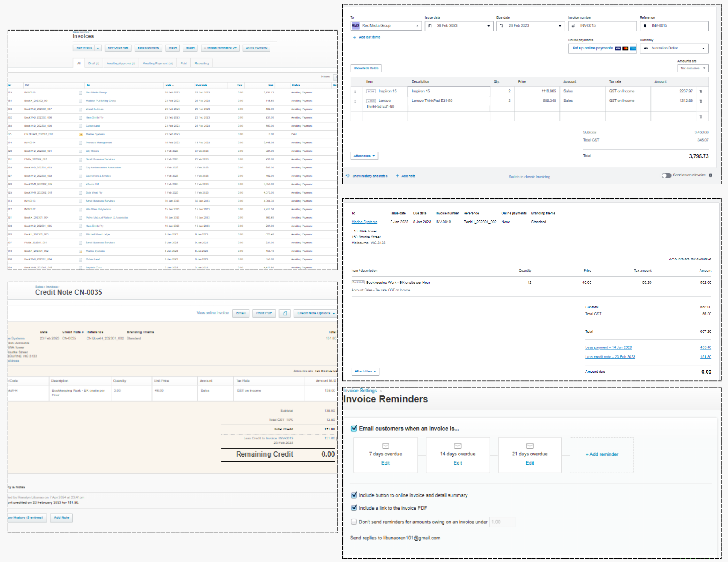
Task: Switch to the Awaiting Payment tab
Action: (x=158, y=63)
